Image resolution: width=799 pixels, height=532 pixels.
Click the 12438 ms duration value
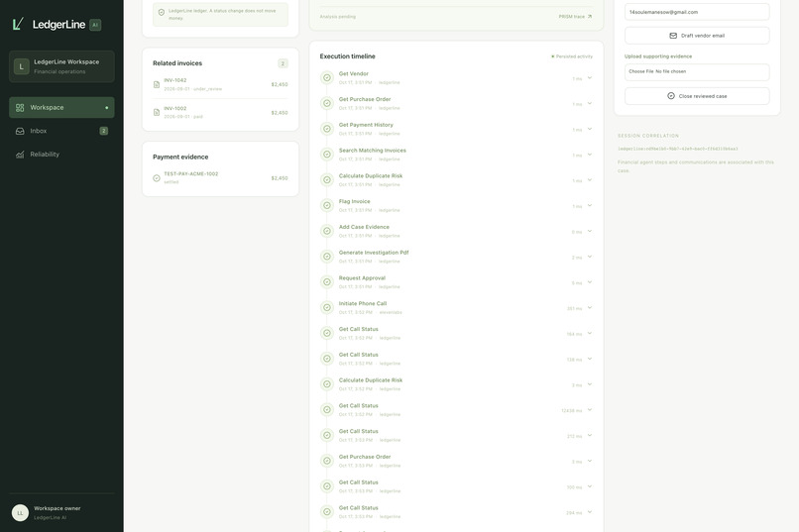coord(572,410)
